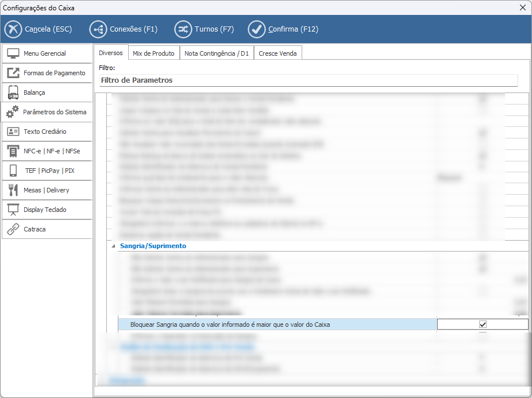Click the NFC-e | NF-e | NFSe button

tap(47, 151)
